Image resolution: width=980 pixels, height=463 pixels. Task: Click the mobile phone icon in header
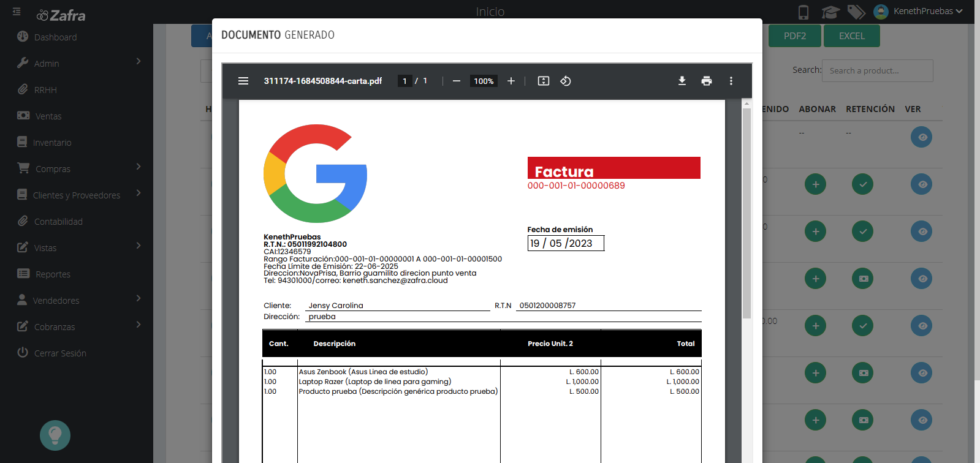point(803,12)
